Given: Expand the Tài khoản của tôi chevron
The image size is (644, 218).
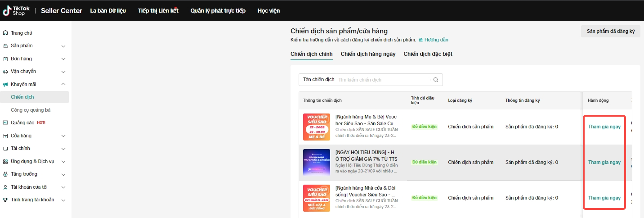Looking at the screenshot, I should coord(63,187).
